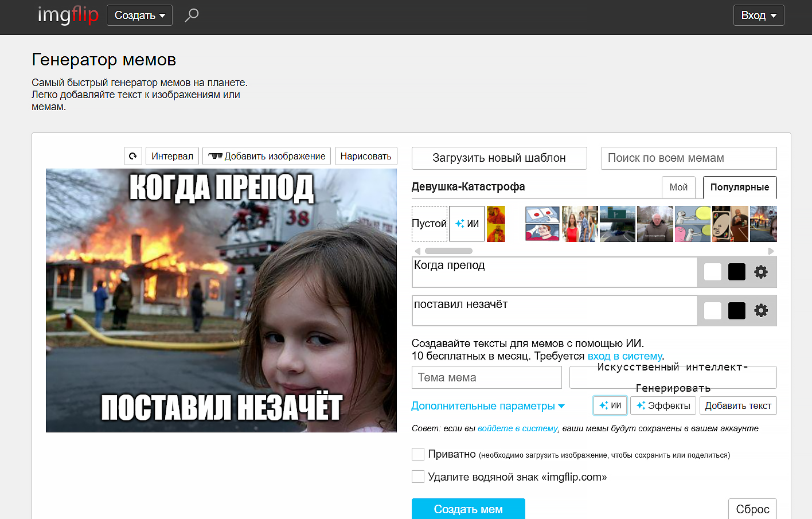The height and width of the screenshot is (519, 812).
Task: Select the UNO Draw 25 template
Action: coord(730,224)
